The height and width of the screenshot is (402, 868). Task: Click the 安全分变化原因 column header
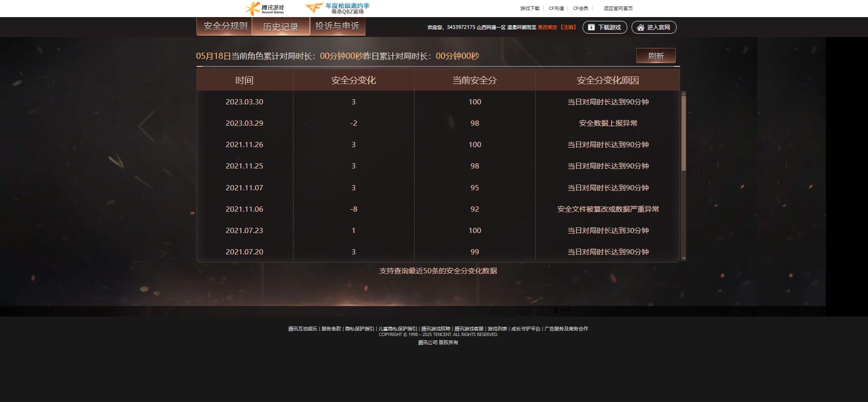[608, 80]
